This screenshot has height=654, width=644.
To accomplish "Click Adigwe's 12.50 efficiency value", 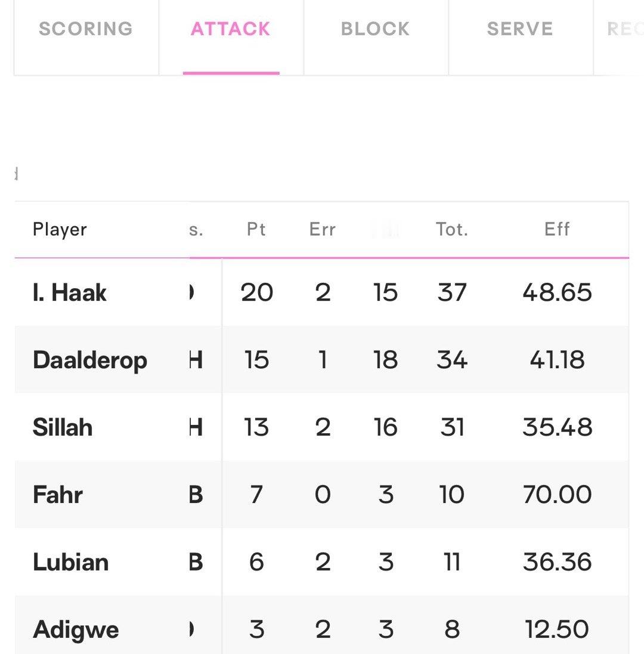I will tap(557, 630).
